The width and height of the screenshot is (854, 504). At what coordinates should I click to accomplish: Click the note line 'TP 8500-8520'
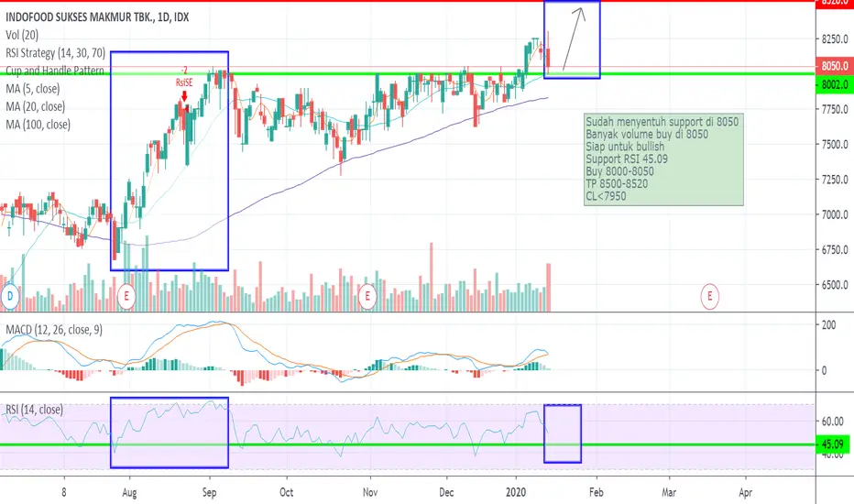click(x=617, y=184)
